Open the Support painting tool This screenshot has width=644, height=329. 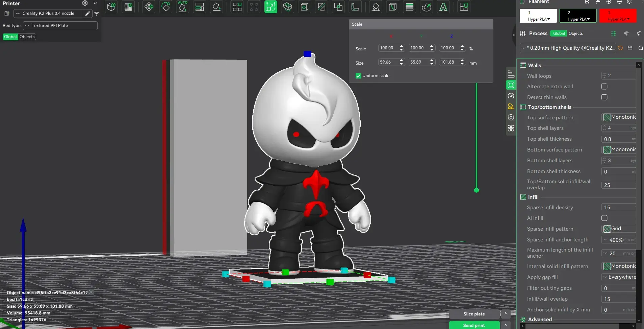pos(376,7)
